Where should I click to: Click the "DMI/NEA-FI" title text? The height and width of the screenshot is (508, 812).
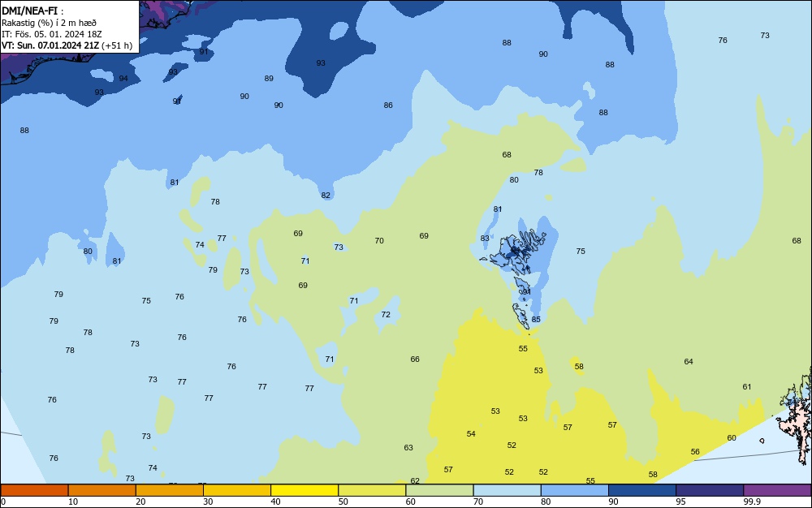tap(29, 11)
